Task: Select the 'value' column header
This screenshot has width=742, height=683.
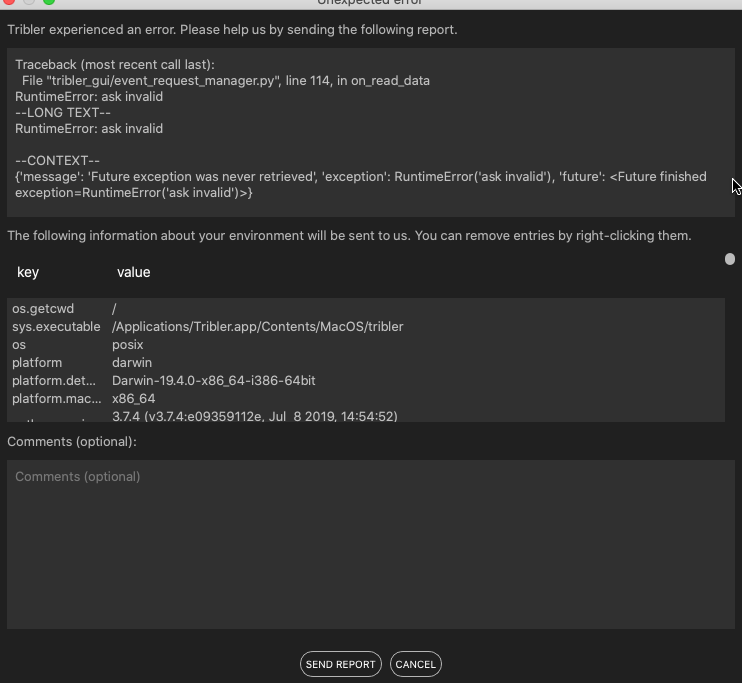Action: pos(133,272)
